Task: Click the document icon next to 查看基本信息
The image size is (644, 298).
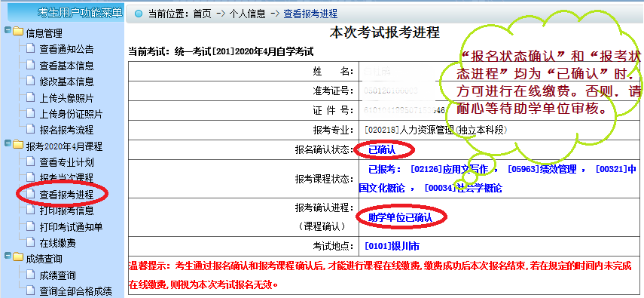Action: tap(30, 65)
